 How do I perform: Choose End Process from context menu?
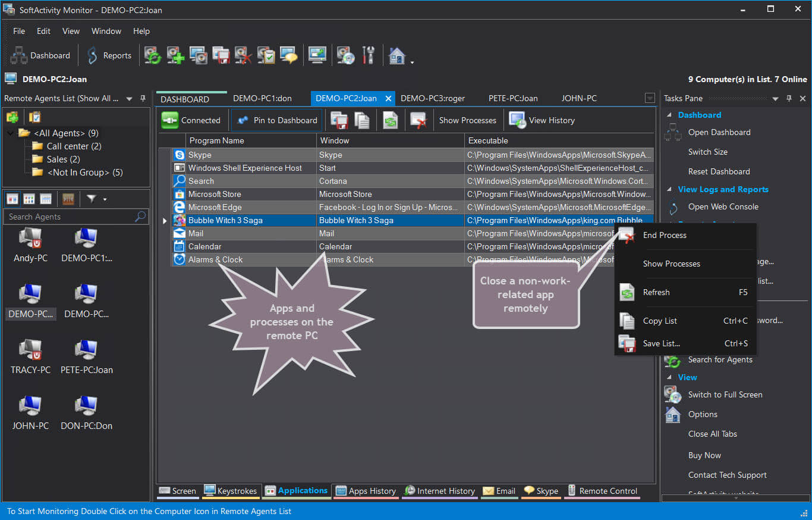coord(664,235)
